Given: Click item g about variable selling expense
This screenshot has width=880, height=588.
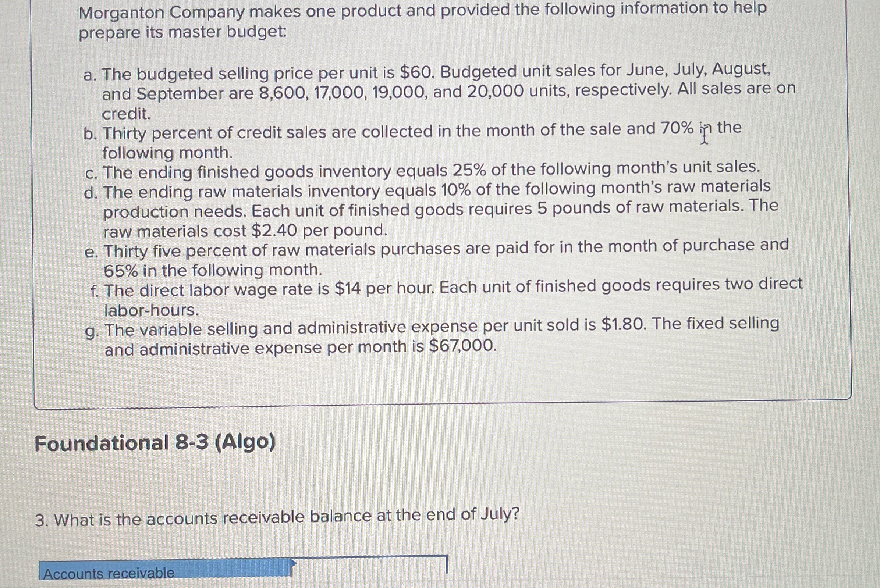Looking at the screenshot, I should tap(432, 337).
